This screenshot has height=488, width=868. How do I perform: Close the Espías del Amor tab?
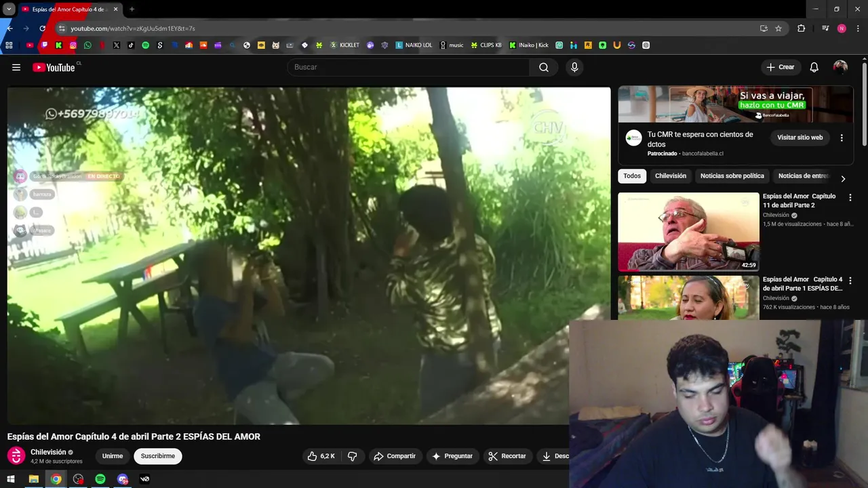[x=115, y=9]
